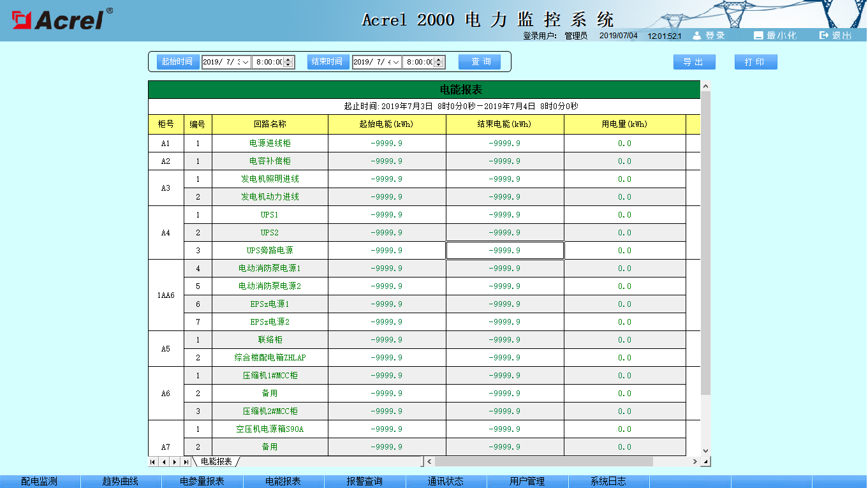The width and height of the screenshot is (868, 488).
Task: Select the 电源进线柜 row name
Action: 270,144
